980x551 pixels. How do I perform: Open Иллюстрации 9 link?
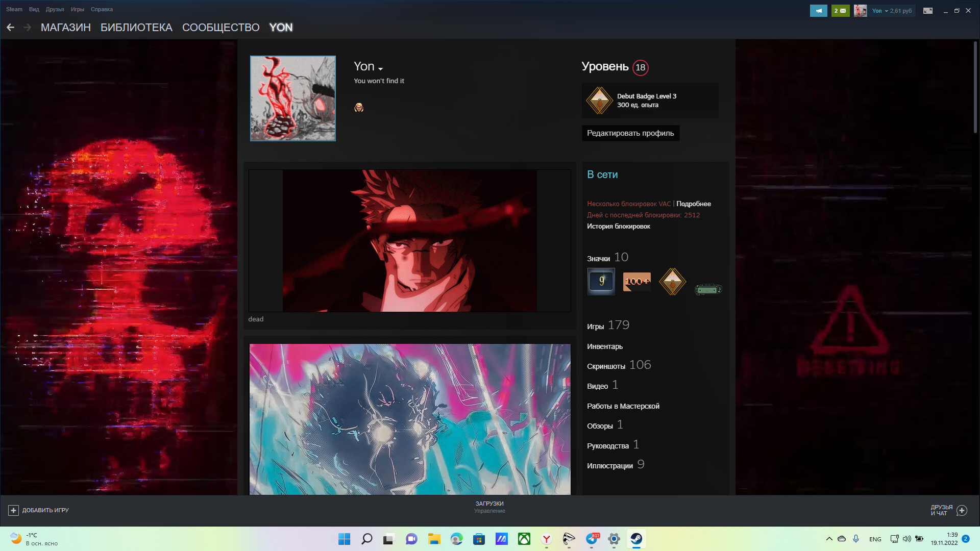click(616, 465)
